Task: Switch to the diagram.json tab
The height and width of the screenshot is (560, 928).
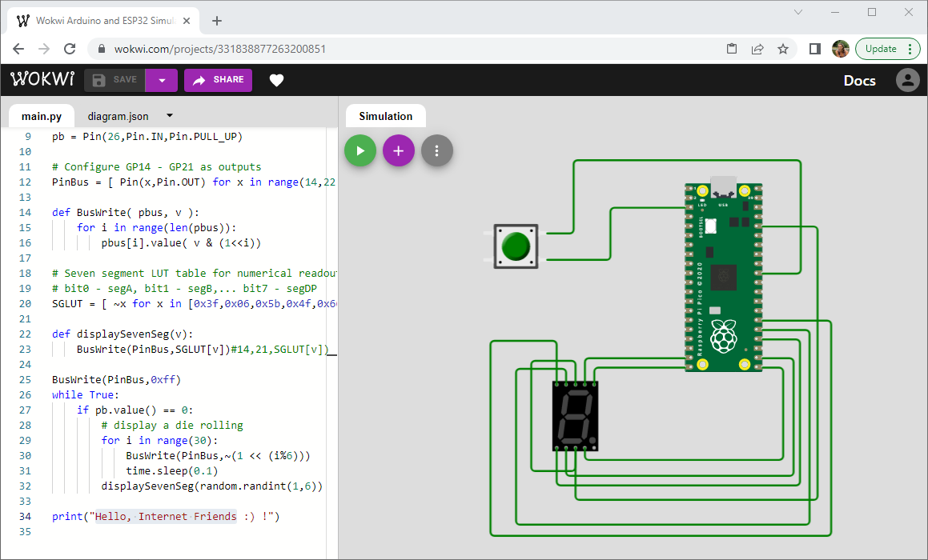Action: point(118,116)
